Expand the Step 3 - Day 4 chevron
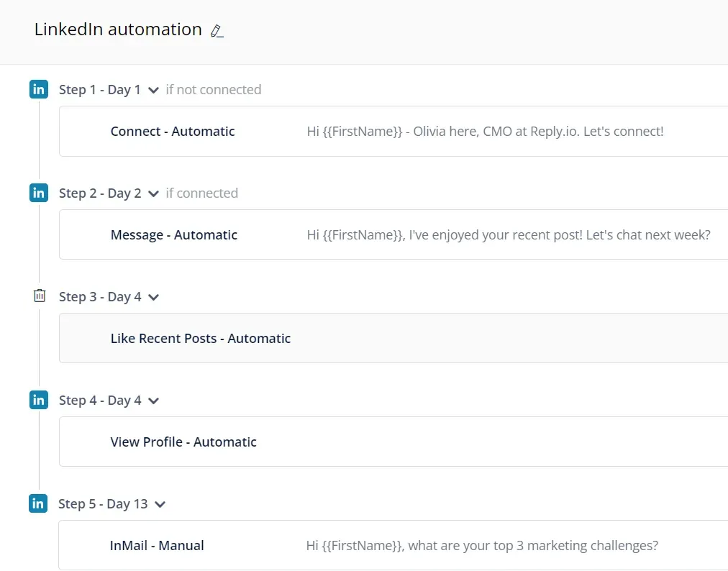 pos(153,298)
